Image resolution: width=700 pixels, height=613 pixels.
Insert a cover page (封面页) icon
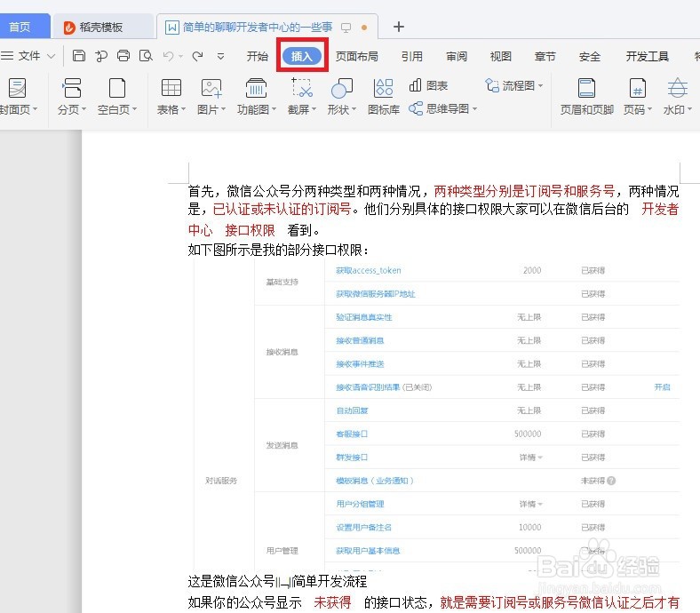pos(18,87)
